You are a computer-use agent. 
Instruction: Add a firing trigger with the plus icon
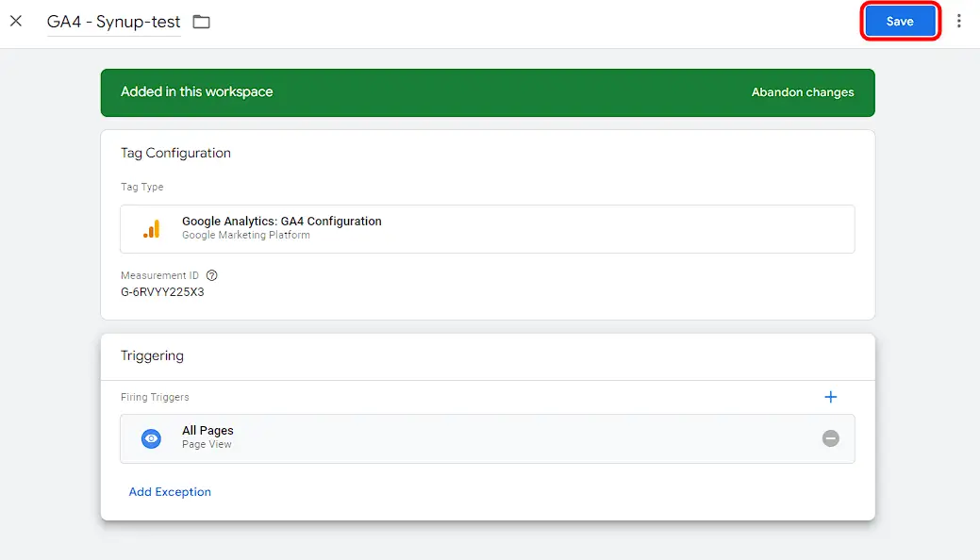[x=831, y=397]
